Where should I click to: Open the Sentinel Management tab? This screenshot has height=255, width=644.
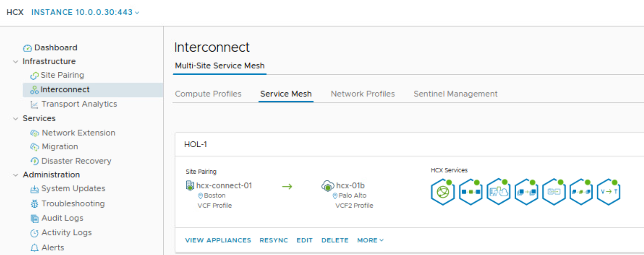pyautogui.click(x=456, y=94)
